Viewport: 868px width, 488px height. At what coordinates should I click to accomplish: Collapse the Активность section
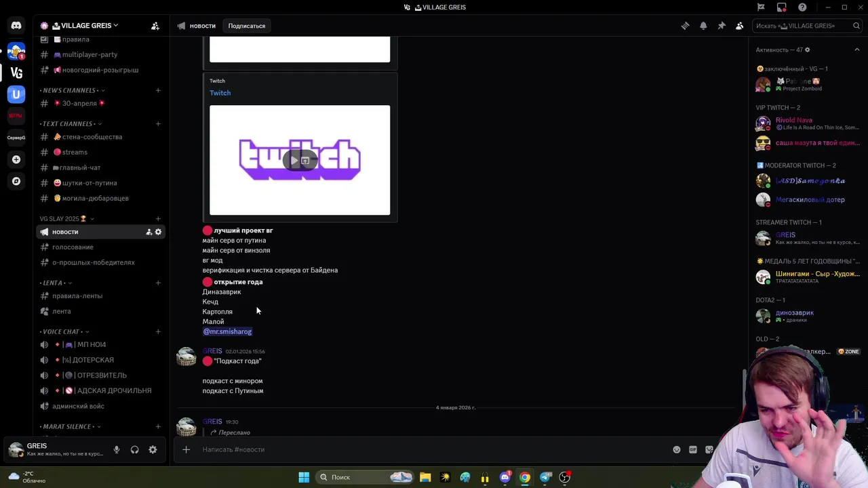(856, 49)
